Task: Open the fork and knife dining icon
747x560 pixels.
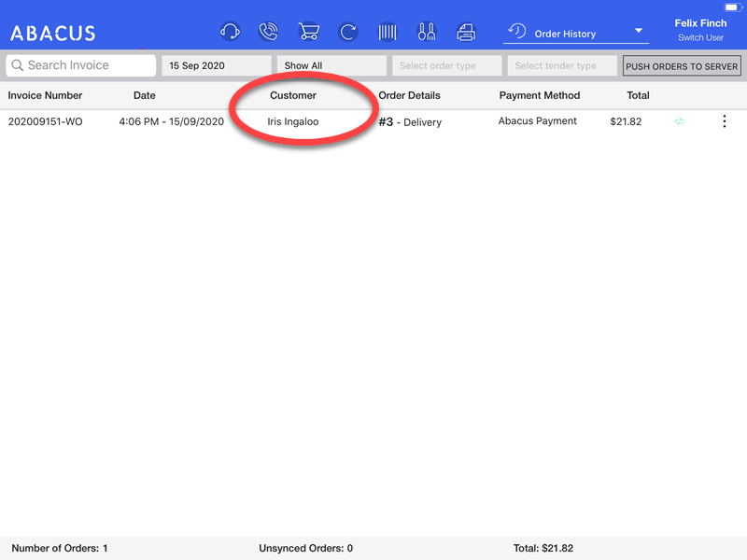Action: tap(427, 33)
